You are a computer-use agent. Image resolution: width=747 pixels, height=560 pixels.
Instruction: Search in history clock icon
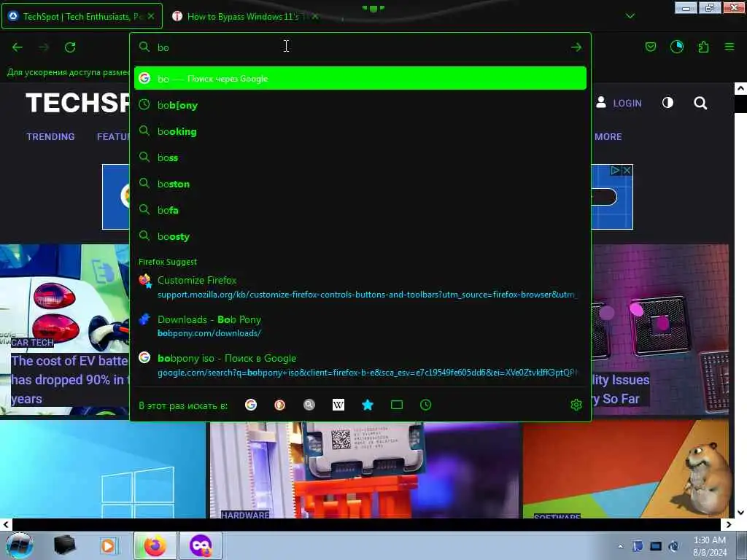tap(425, 405)
